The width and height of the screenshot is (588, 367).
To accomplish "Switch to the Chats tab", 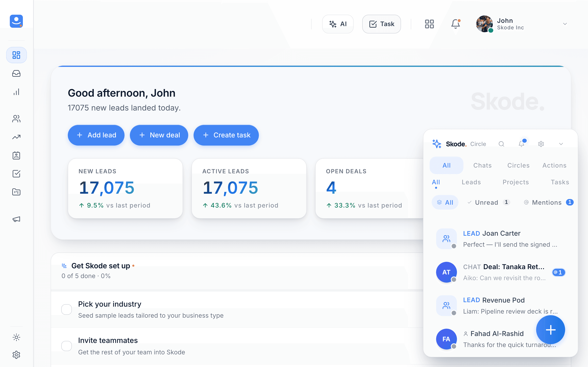I will 482,165.
